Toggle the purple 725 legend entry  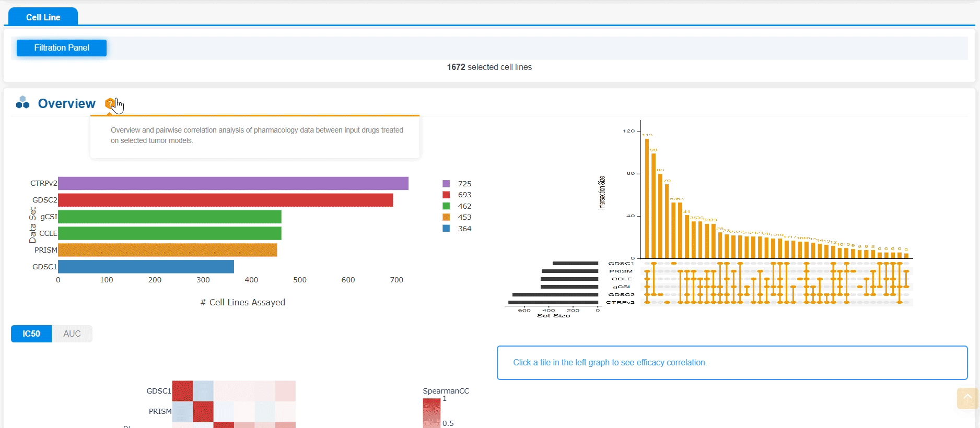point(457,184)
